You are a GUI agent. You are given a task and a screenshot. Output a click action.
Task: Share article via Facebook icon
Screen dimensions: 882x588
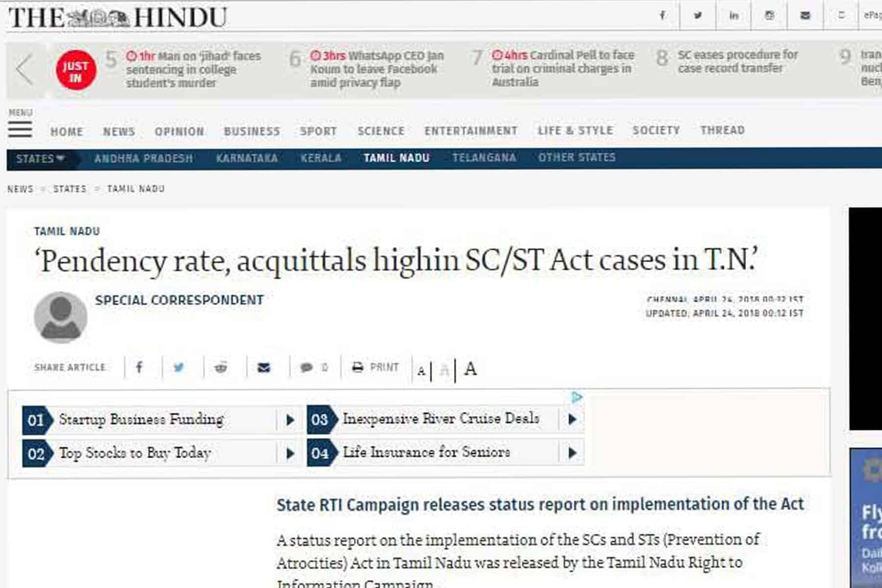[139, 367]
